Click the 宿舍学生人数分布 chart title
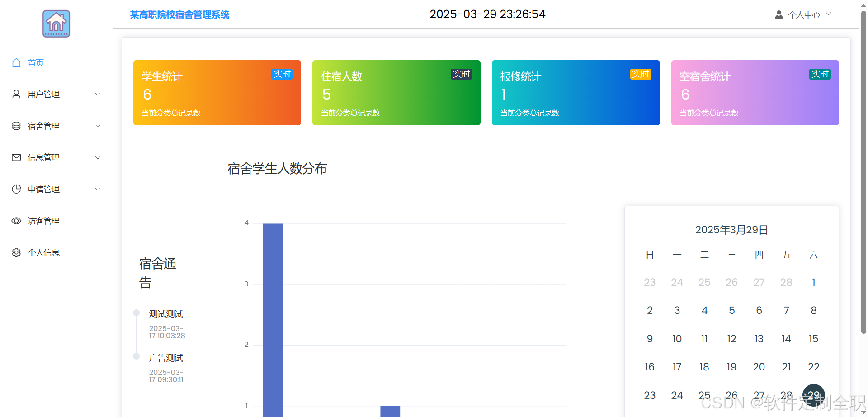The image size is (868, 417). coord(277,169)
